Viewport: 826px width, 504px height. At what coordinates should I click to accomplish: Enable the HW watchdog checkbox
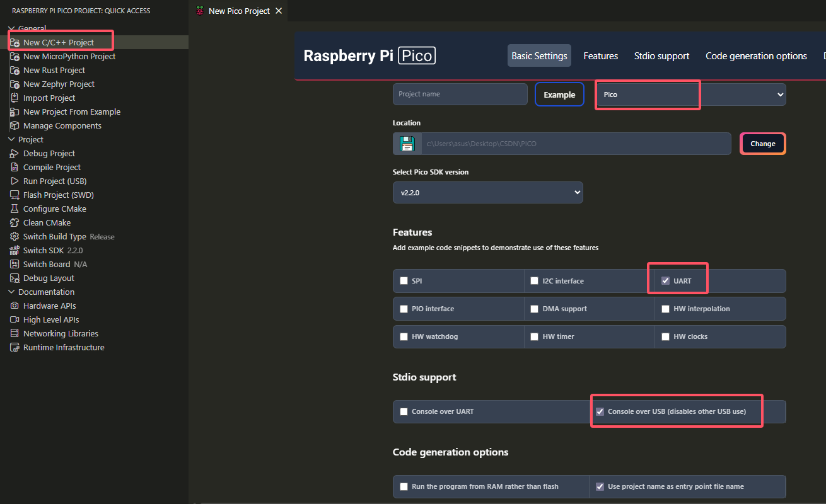tap(404, 336)
